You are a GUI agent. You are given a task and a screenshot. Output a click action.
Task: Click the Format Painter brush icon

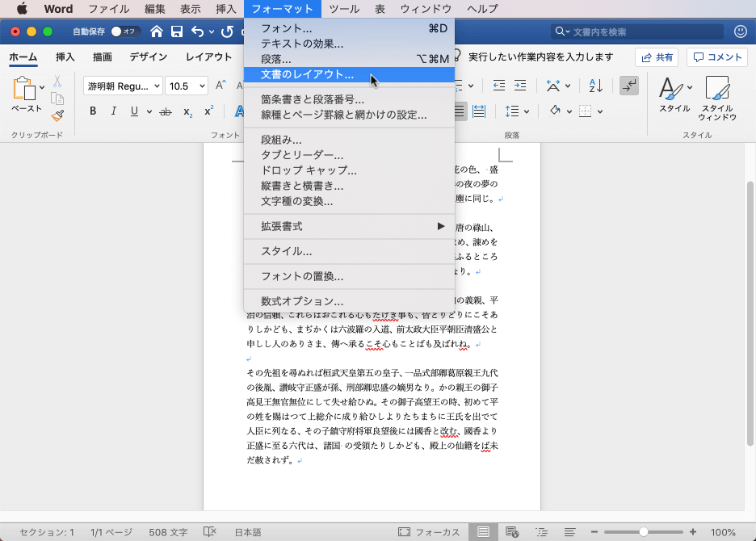point(57,115)
